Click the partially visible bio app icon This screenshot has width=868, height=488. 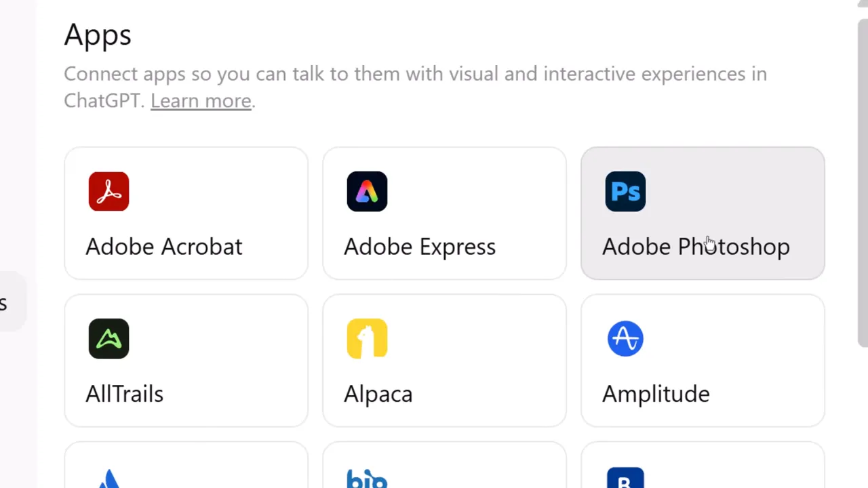click(367, 479)
